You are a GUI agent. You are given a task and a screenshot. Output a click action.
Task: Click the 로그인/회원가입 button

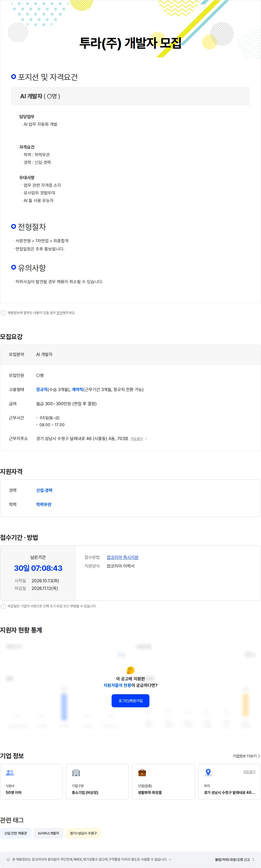[130, 701]
